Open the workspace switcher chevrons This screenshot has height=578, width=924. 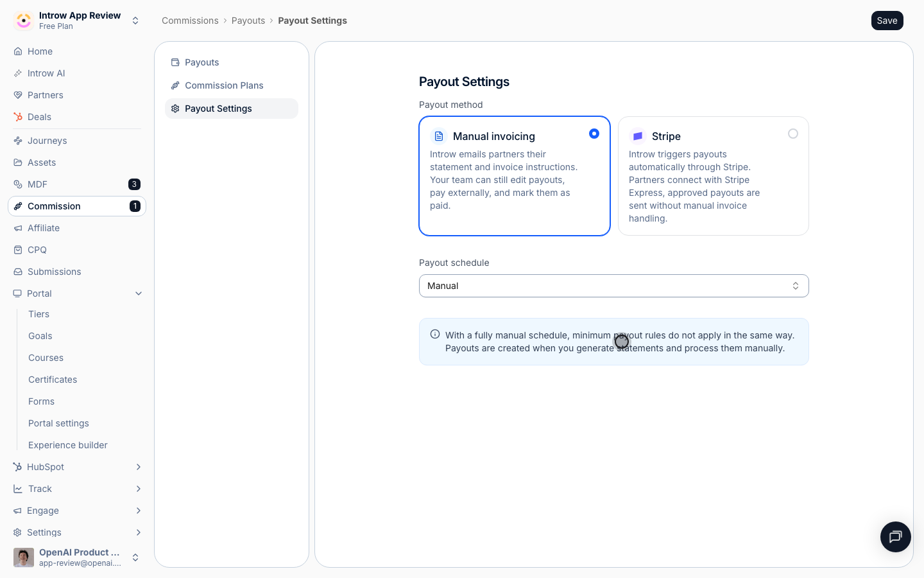coord(135,21)
